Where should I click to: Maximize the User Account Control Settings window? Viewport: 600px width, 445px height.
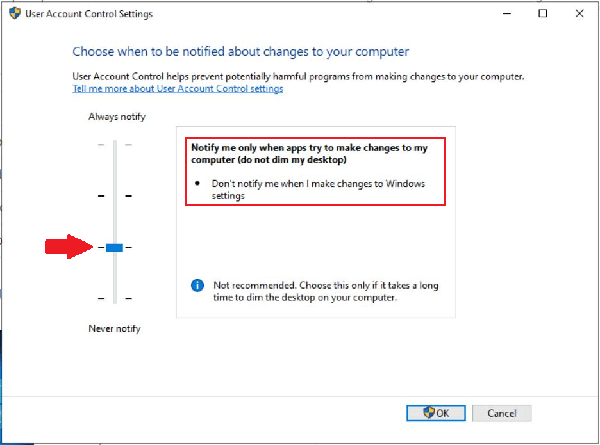click(x=542, y=14)
